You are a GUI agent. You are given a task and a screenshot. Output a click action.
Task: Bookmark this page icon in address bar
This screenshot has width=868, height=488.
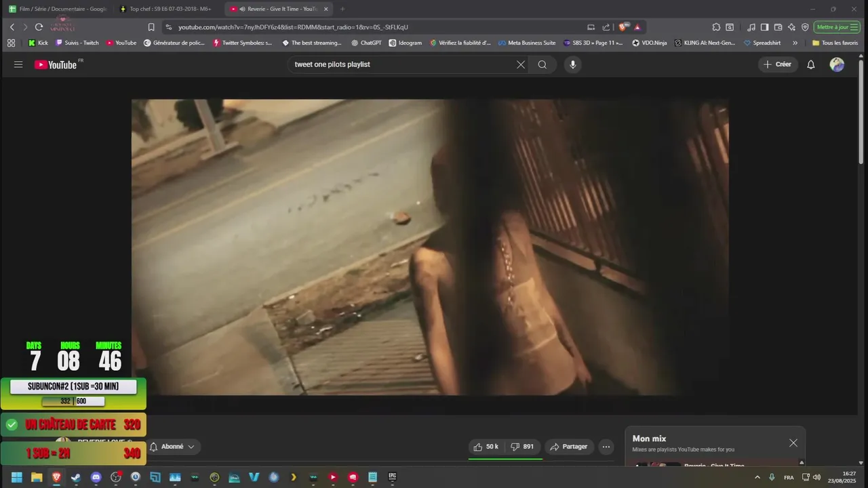point(151,27)
